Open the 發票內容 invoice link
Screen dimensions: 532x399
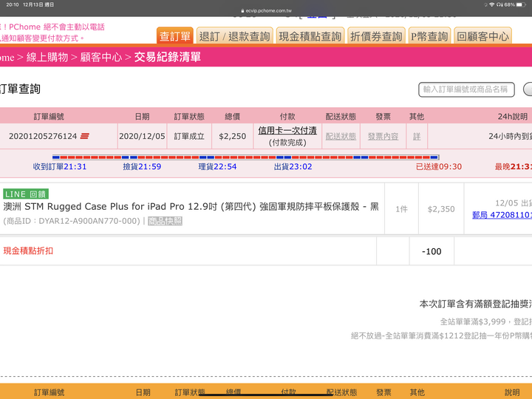point(383,137)
